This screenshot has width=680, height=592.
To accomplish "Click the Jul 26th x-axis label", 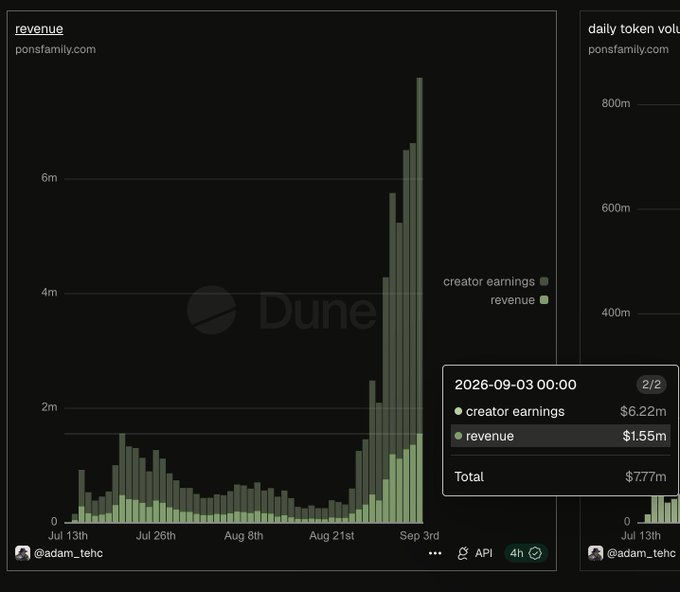I will tap(156, 536).
